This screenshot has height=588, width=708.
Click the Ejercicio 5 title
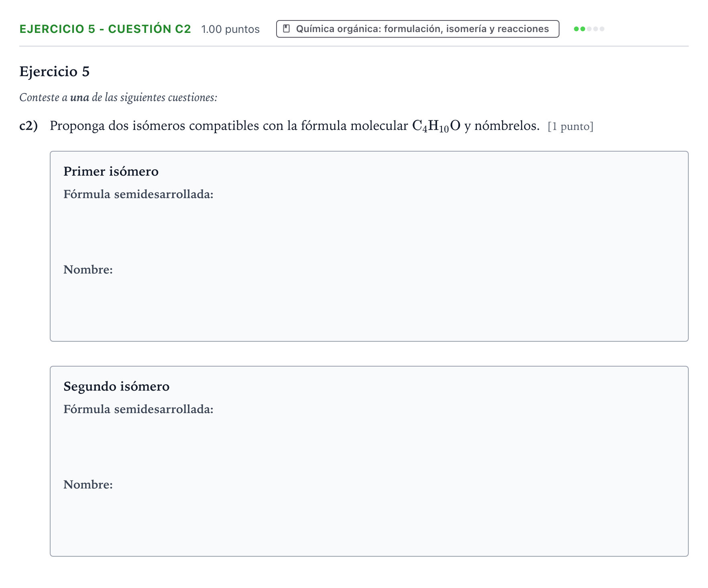[55, 71]
